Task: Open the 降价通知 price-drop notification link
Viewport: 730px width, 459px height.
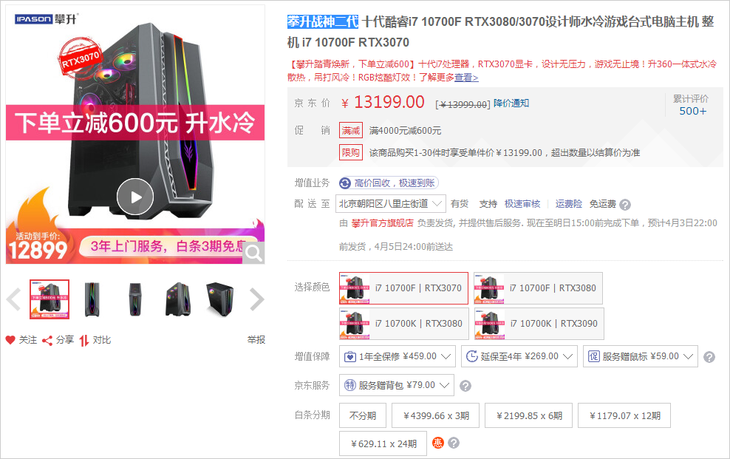Action: [511, 103]
